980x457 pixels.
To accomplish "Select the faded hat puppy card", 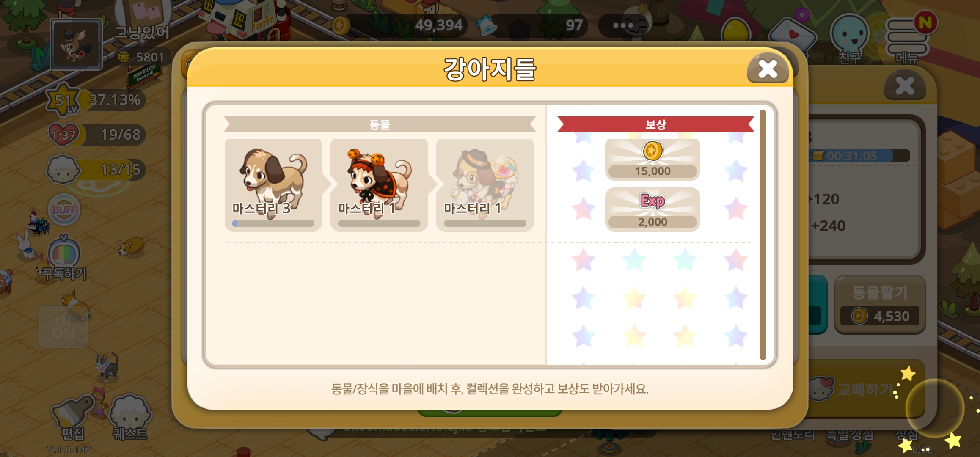I will click(x=485, y=185).
